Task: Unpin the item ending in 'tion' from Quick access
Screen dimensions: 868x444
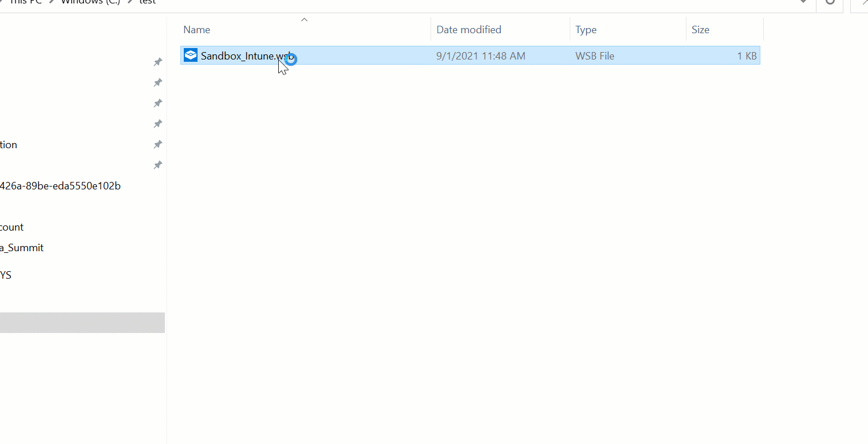Action: click(x=158, y=144)
